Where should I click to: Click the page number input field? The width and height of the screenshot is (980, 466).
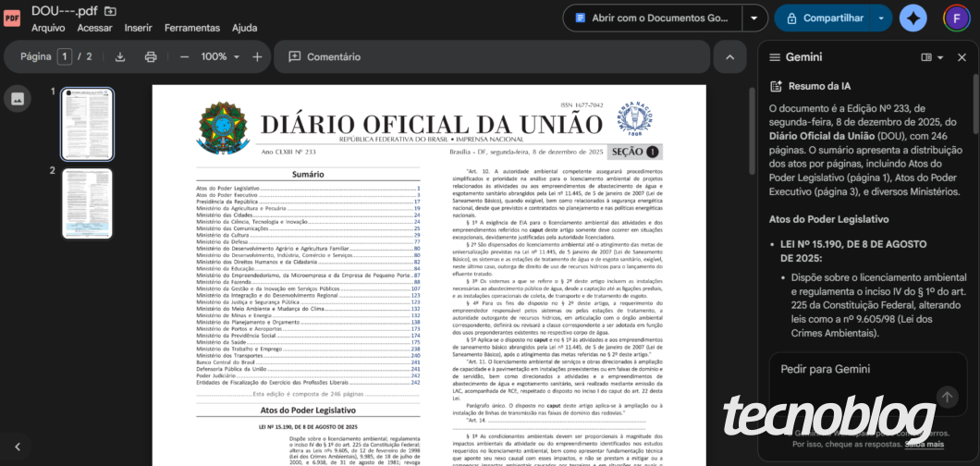[65, 56]
